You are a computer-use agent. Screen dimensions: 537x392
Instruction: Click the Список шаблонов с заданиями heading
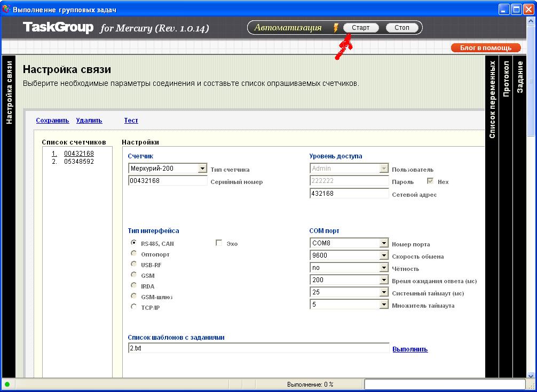176,337
